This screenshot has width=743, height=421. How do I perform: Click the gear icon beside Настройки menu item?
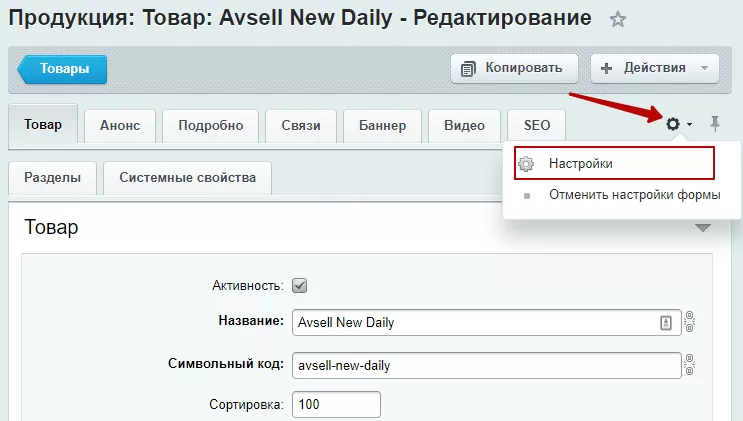click(x=526, y=164)
